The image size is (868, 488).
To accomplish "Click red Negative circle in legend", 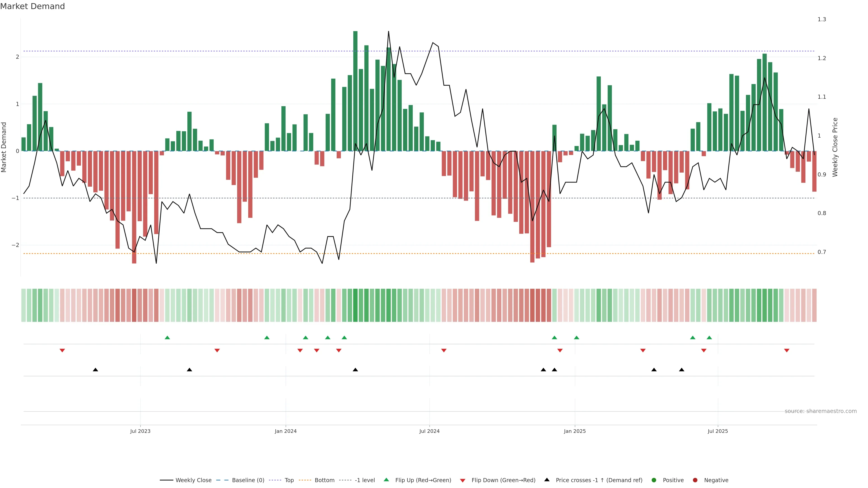I will (695, 480).
